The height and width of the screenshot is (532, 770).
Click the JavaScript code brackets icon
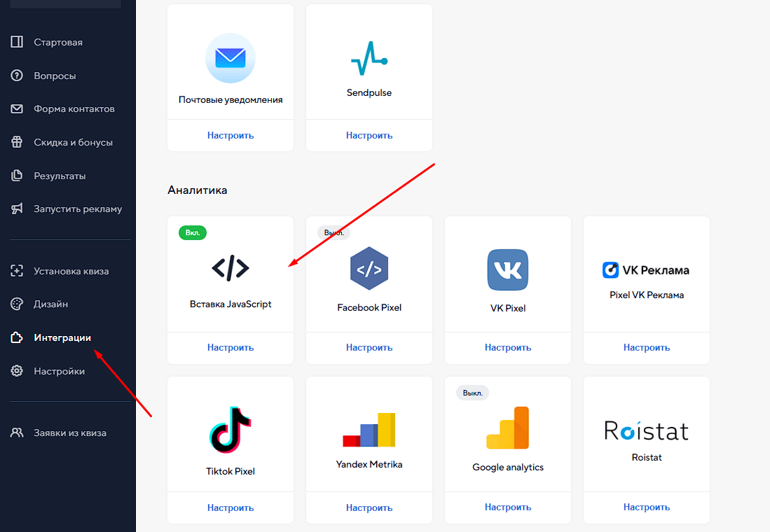click(230, 268)
